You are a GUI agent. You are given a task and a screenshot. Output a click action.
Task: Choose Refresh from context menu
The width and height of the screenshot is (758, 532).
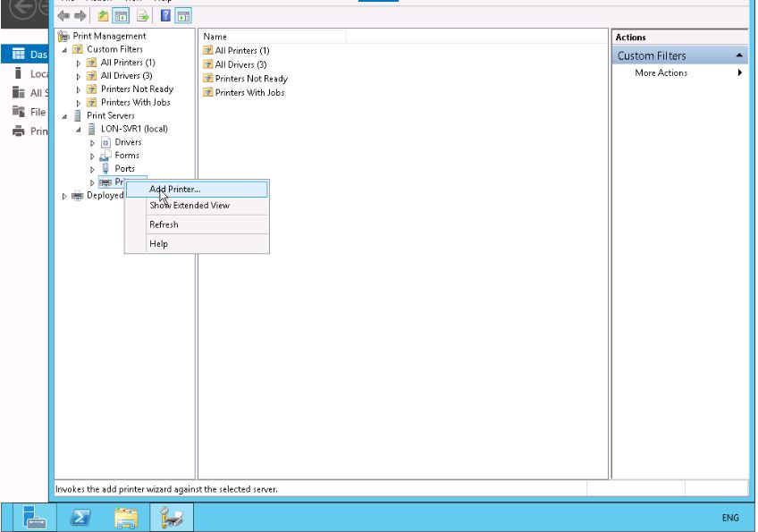tap(197, 224)
